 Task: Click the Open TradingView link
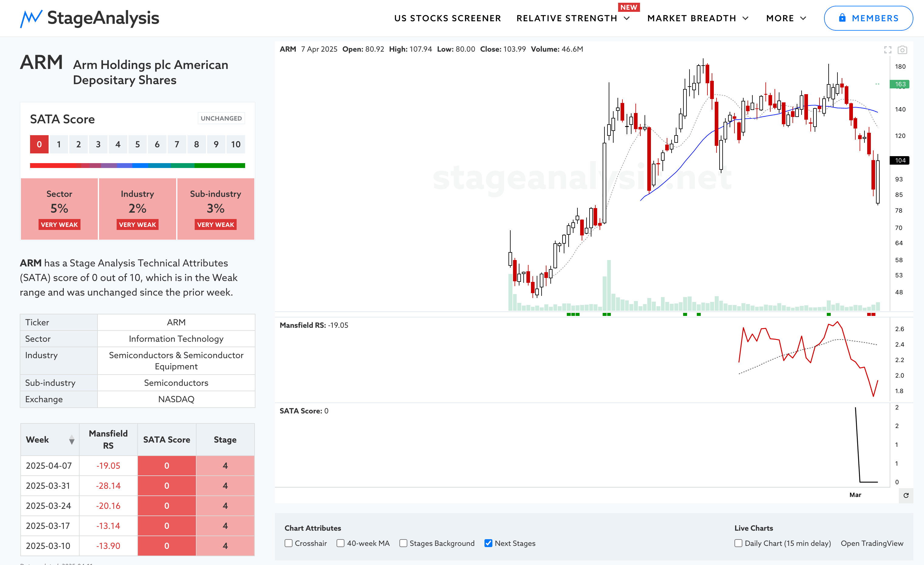click(872, 543)
